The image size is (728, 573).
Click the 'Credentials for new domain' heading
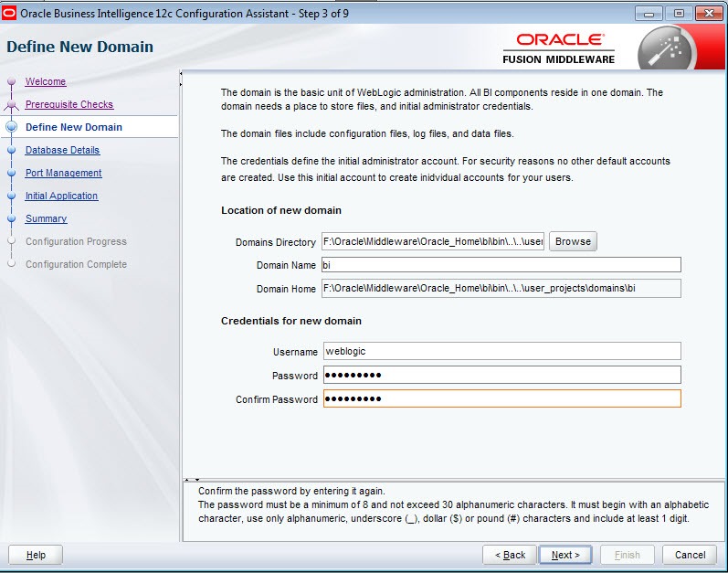tap(291, 321)
